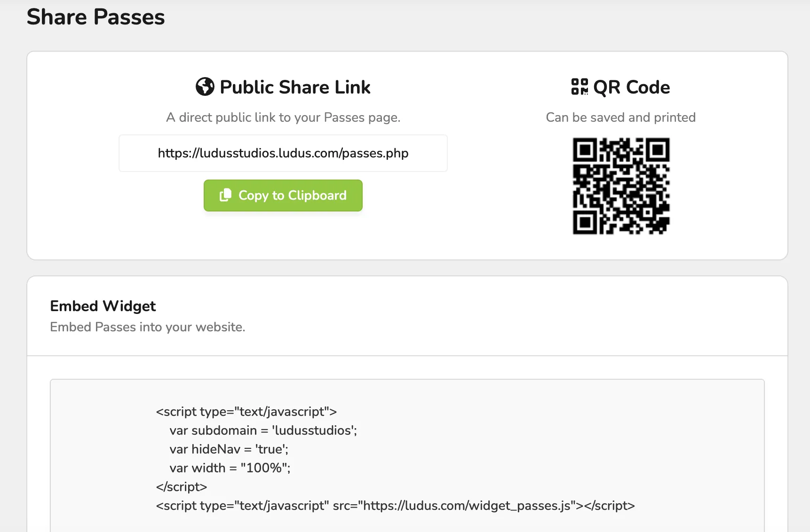810x532 pixels.
Task: Click the clipboard icon in the green button
Action: (x=226, y=195)
